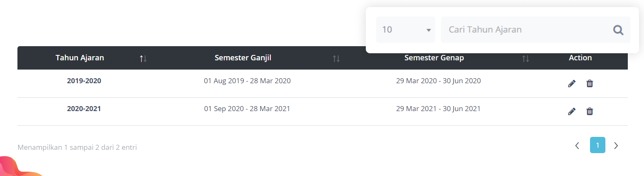
Task: Sort by Semester Genap arrows icon
Action: click(526, 59)
